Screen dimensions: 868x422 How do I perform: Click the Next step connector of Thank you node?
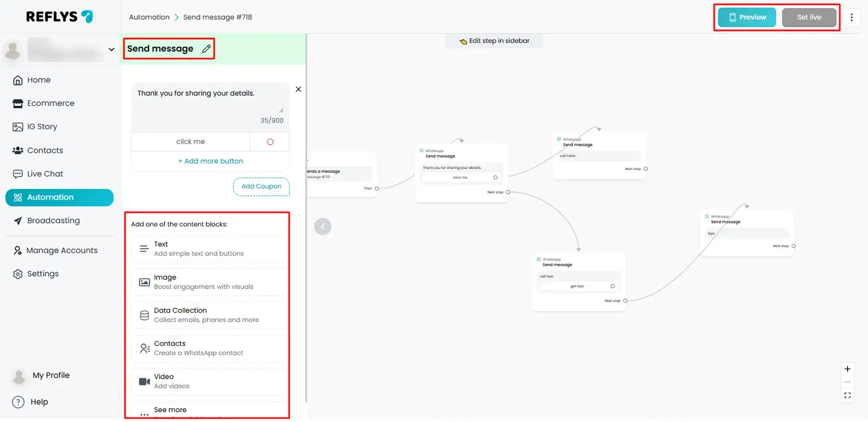tap(508, 192)
